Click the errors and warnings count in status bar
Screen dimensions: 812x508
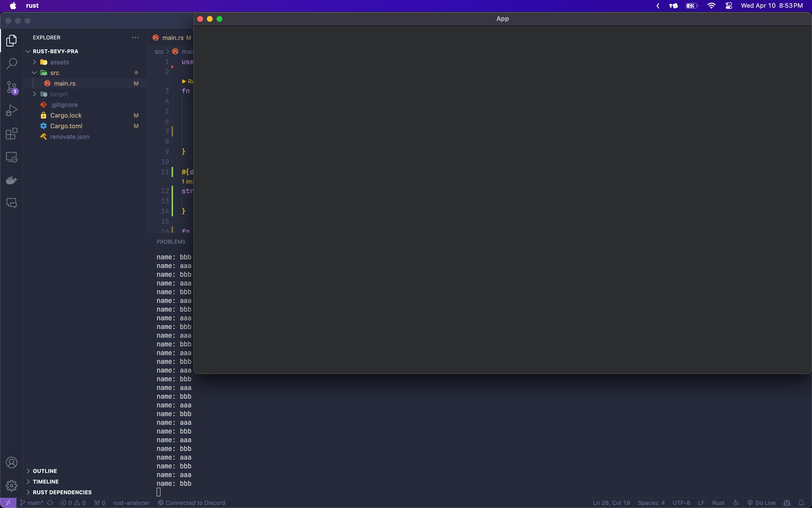pos(73,503)
